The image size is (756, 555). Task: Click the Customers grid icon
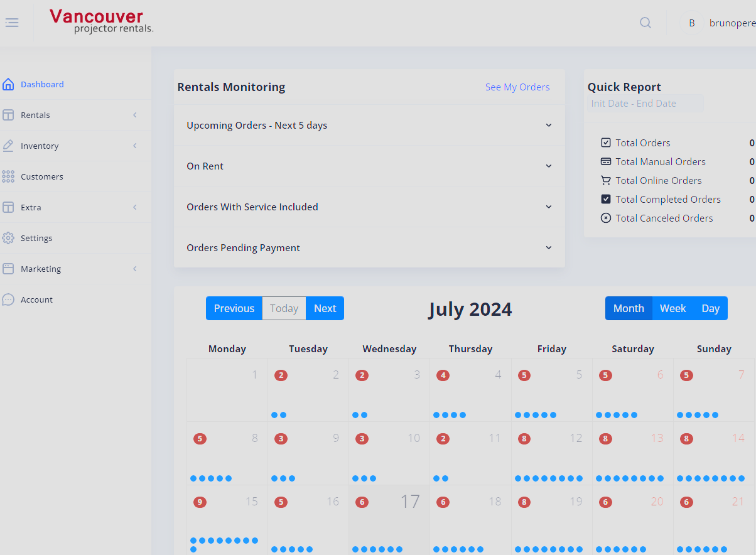click(8, 176)
